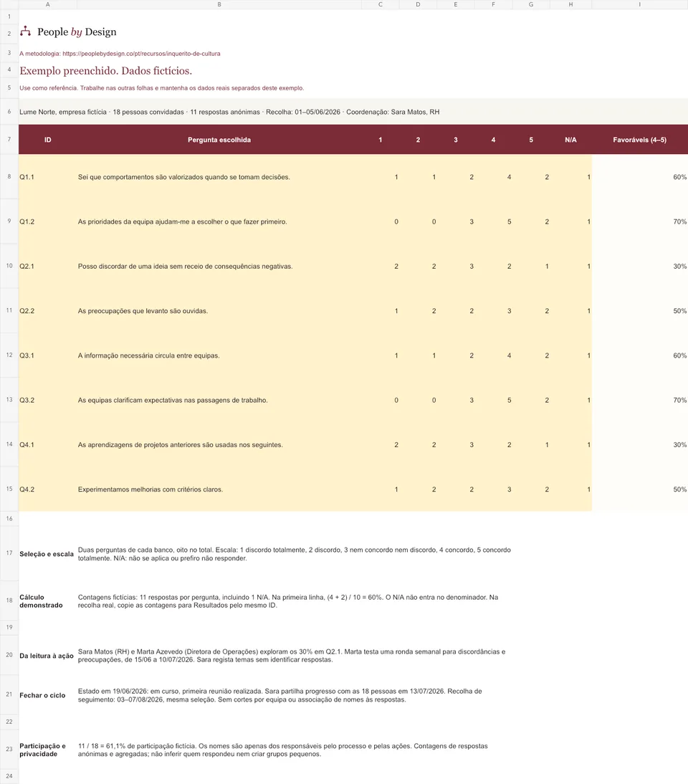Select the 'Favoráveis (4–5)' header cell
The image size is (688, 784).
pos(639,140)
